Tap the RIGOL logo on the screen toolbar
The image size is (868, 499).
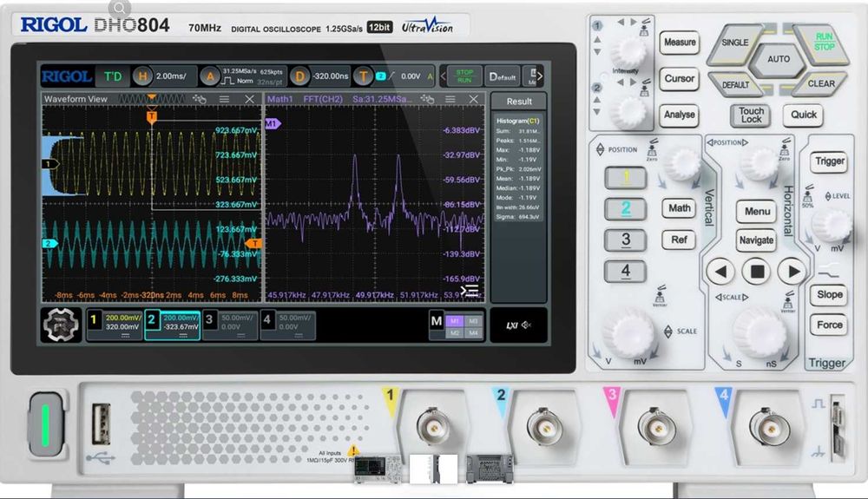[67, 76]
